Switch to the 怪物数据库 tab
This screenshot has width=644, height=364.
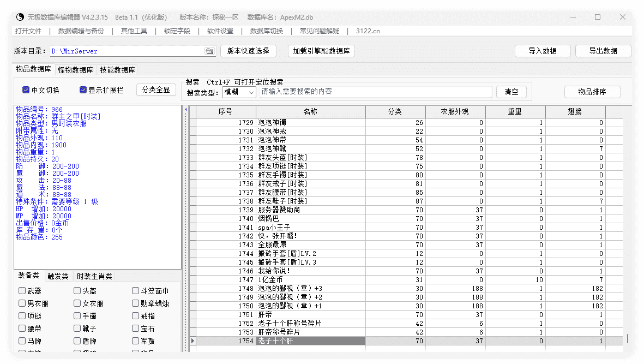tap(76, 70)
